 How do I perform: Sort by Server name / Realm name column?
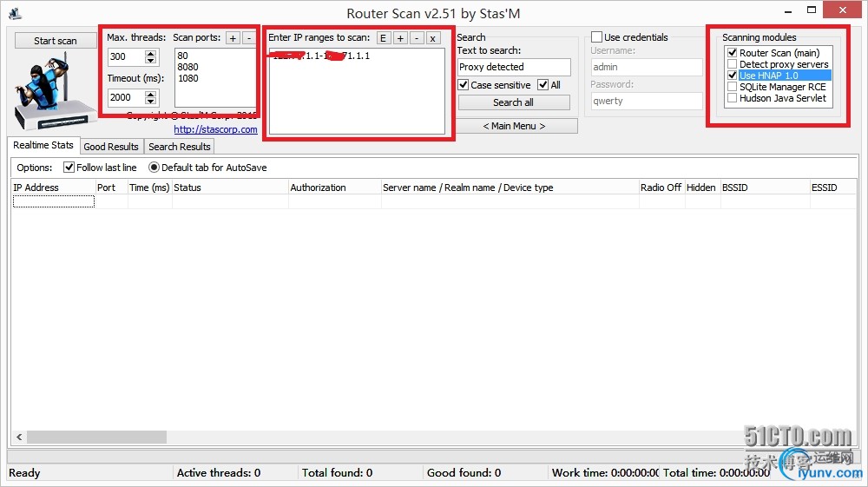click(510, 188)
